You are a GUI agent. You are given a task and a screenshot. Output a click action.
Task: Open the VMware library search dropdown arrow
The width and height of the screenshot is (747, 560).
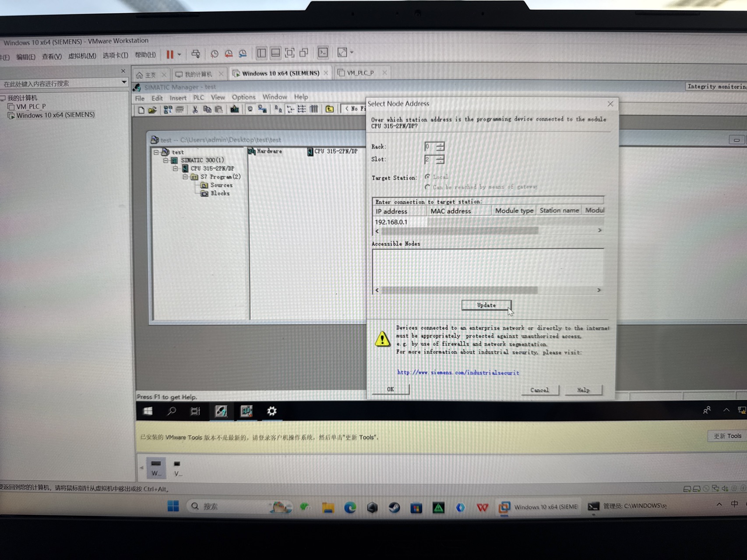[x=124, y=82]
